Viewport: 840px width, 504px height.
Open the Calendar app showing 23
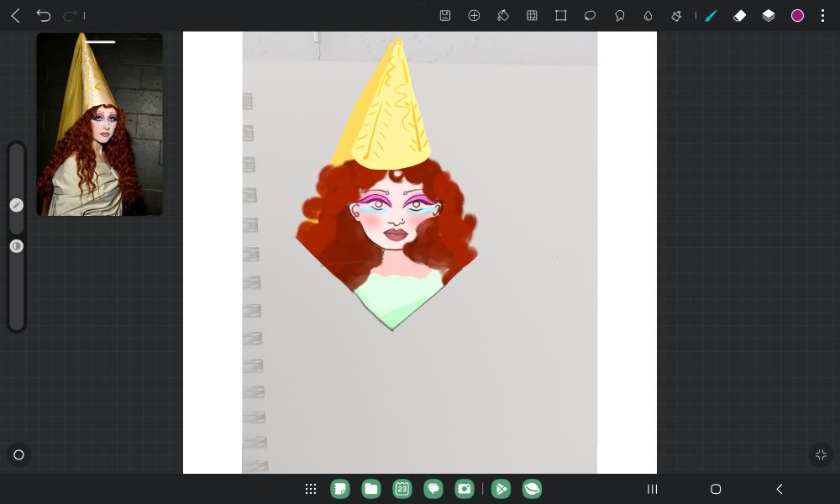pyautogui.click(x=402, y=489)
